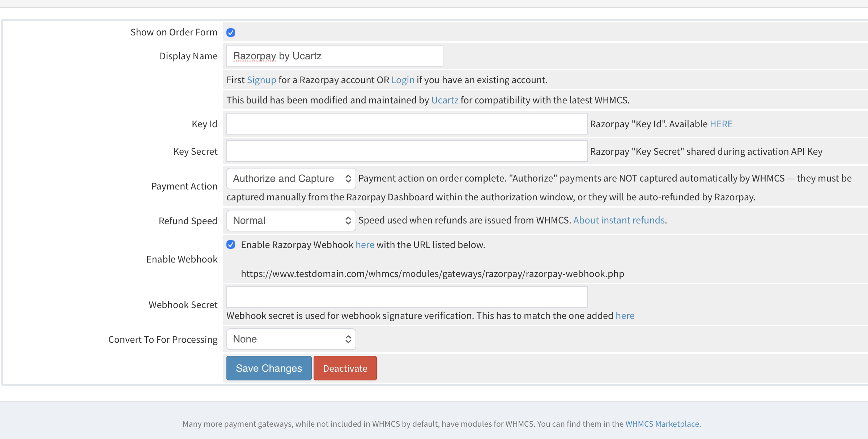Focus the Webhook Secret input field
The image size is (868, 439).
(x=407, y=297)
